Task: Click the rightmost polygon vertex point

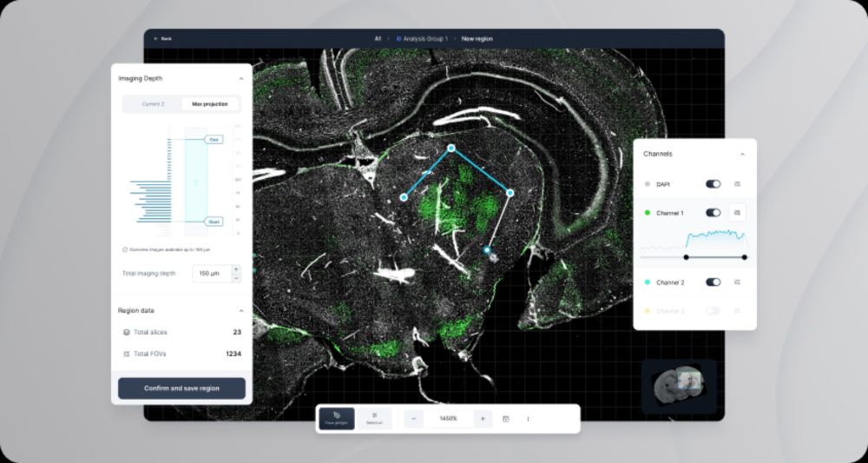Action: pyautogui.click(x=510, y=193)
